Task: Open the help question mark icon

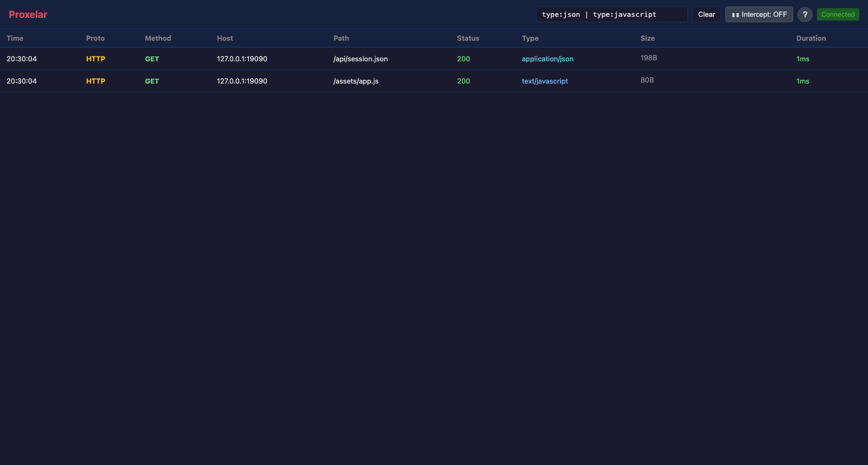Action: click(x=805, y=15)
